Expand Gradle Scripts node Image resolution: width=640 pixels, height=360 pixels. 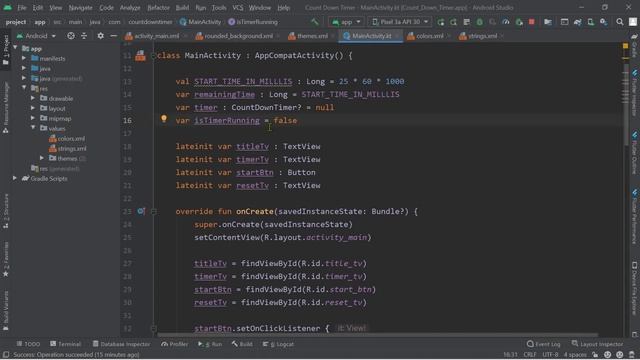(x=15, y=178)
